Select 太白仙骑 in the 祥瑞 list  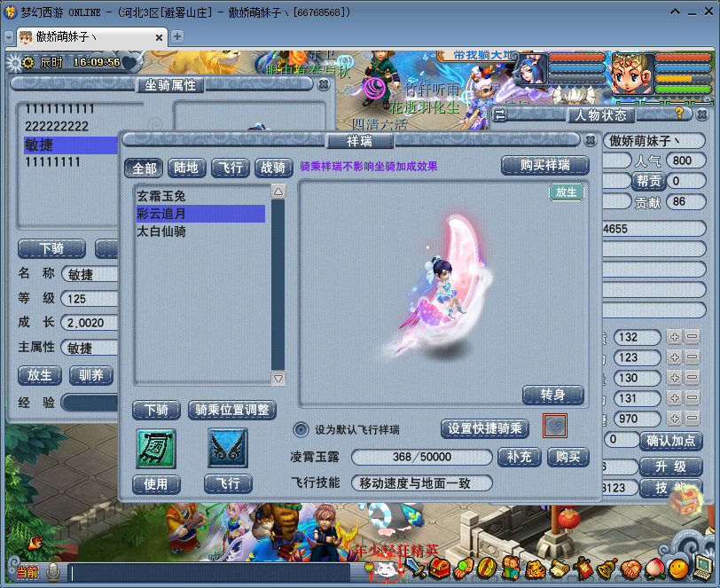point(200,231)
